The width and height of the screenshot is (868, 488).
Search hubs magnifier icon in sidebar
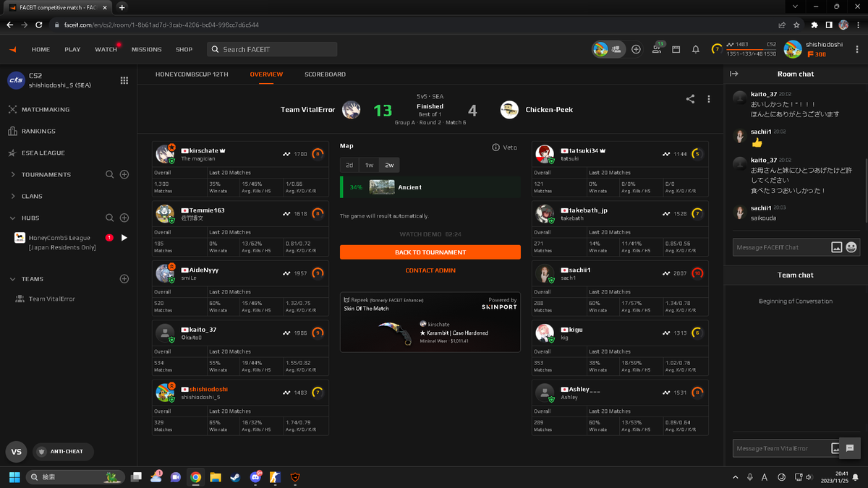[110, 218]
